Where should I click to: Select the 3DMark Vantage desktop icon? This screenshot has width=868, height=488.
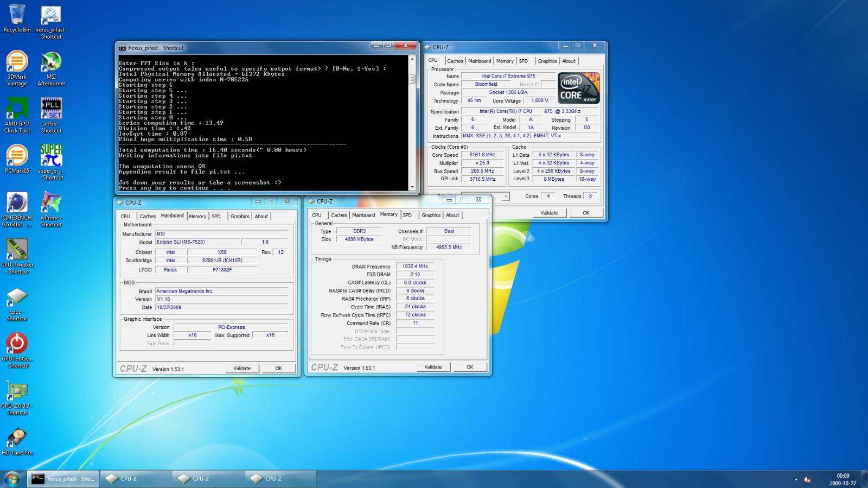(x=17, y=68)
